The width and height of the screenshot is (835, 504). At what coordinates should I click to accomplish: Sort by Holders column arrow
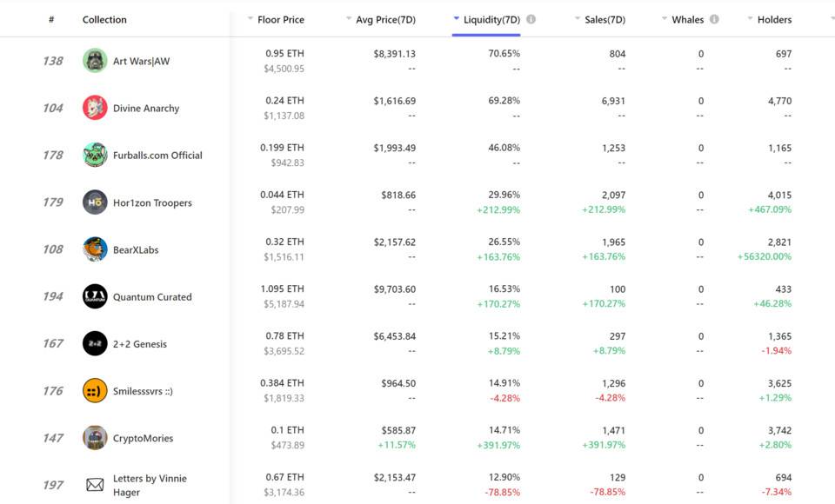tap(751, 18)
